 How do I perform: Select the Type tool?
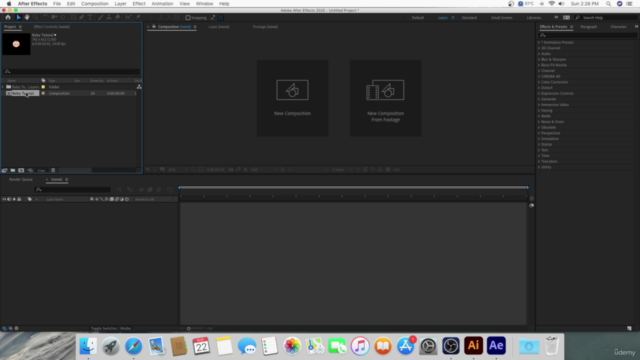(90, 17)
